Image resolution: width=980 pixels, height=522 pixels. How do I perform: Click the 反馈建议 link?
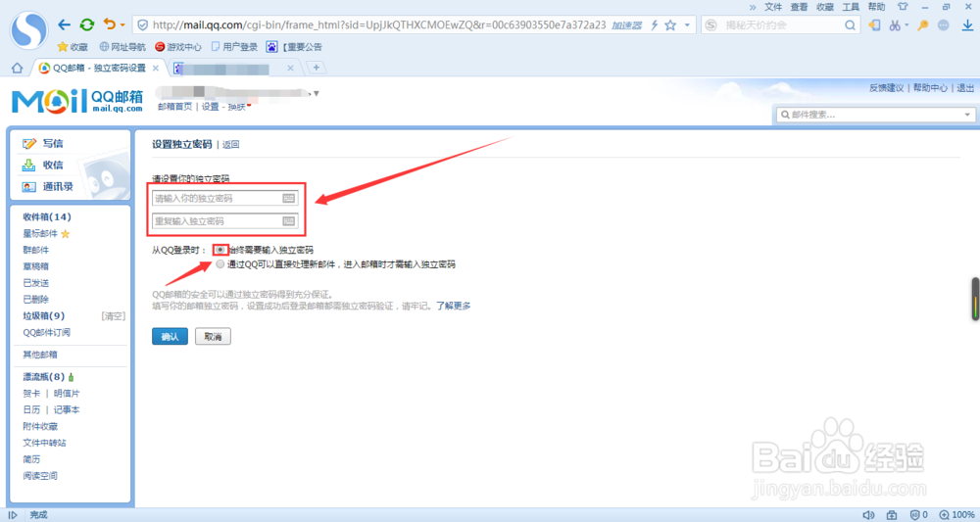[x=886, y=88]
